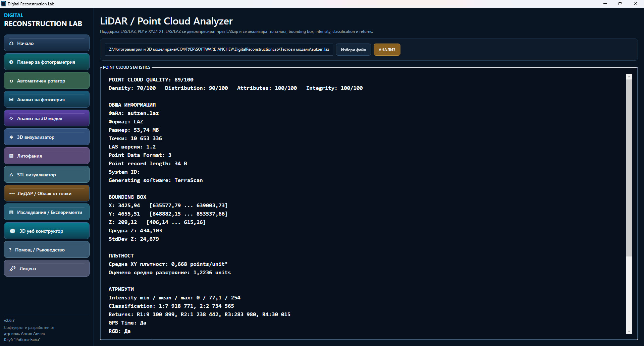
Task: Select ЛиДАР / Облак от точки
Action: (47, 193)
